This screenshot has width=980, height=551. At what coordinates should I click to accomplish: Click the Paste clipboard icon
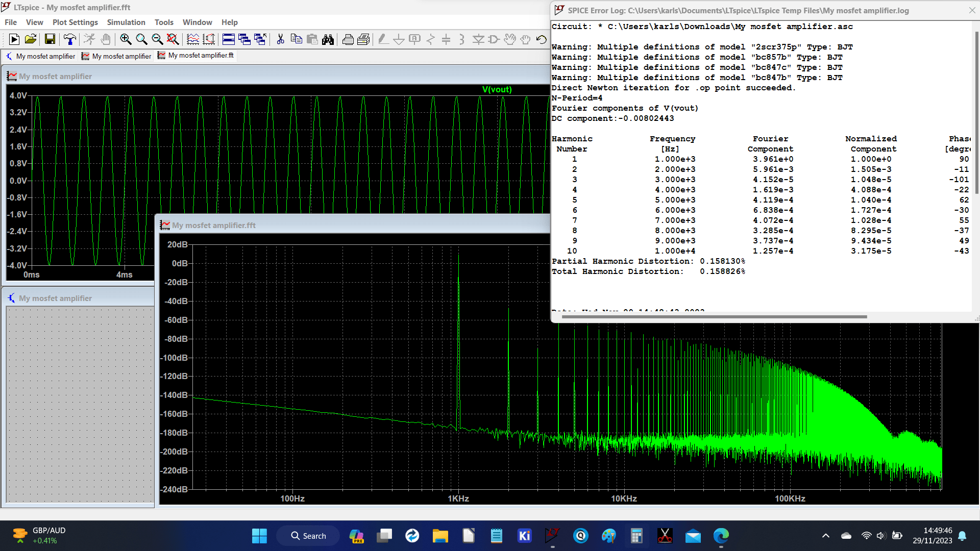click(312, 39)
